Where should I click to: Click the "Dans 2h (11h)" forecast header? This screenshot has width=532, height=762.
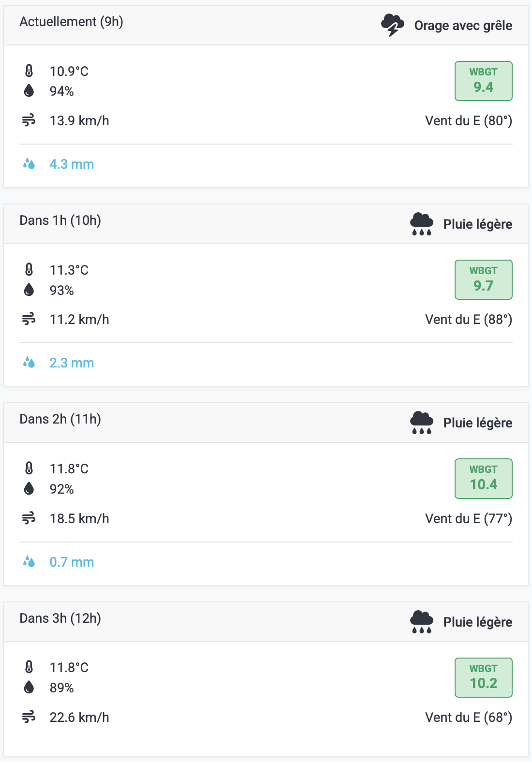[60, 419]
